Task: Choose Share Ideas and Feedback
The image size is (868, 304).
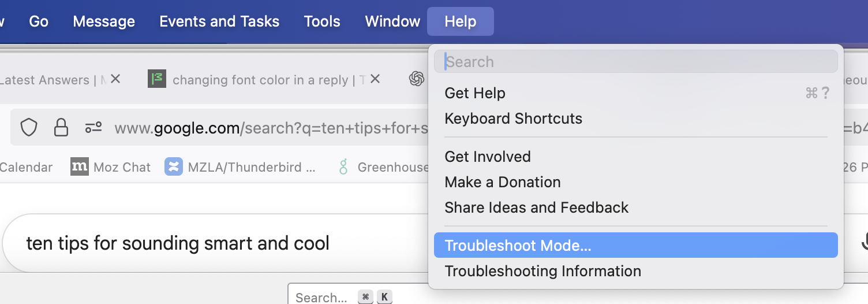Action: (536, 207)
